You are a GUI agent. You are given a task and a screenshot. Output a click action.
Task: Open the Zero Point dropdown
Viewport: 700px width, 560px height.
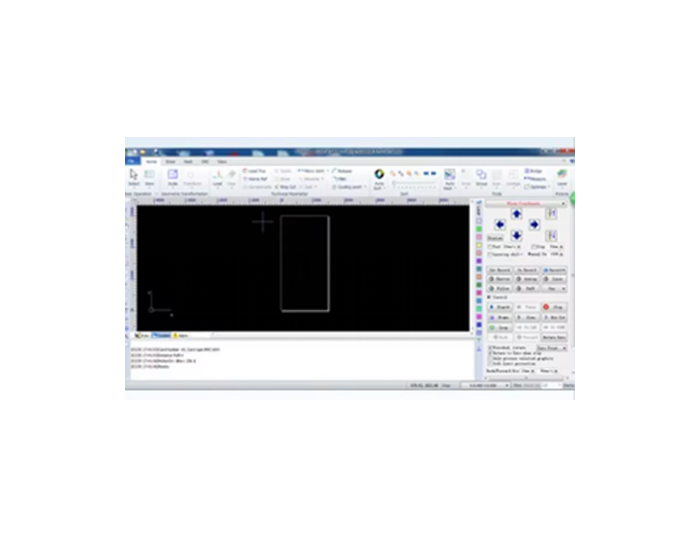552,347
